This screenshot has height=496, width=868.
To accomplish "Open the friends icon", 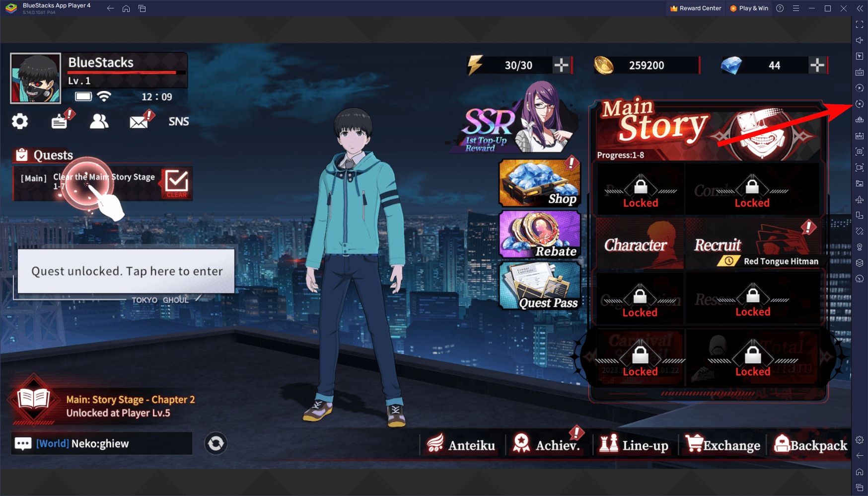I will point(99,121).
